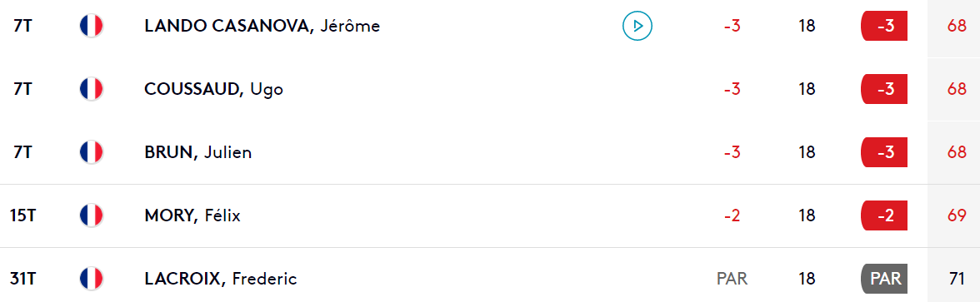Click the red -3 badge for Brun
The width and height of the screenshot is (980, 302).
click(x=883, y=152)
